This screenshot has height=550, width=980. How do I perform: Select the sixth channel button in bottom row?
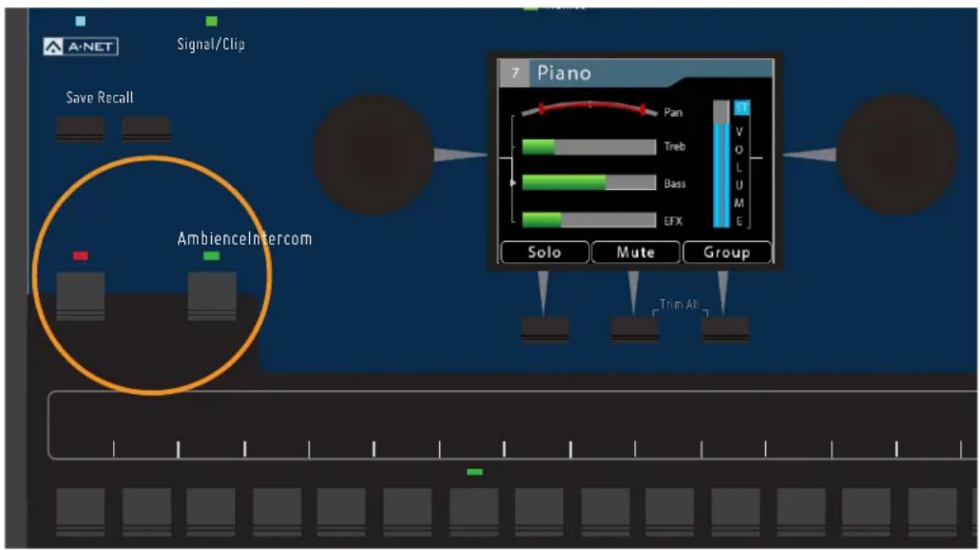coord(408,512)
